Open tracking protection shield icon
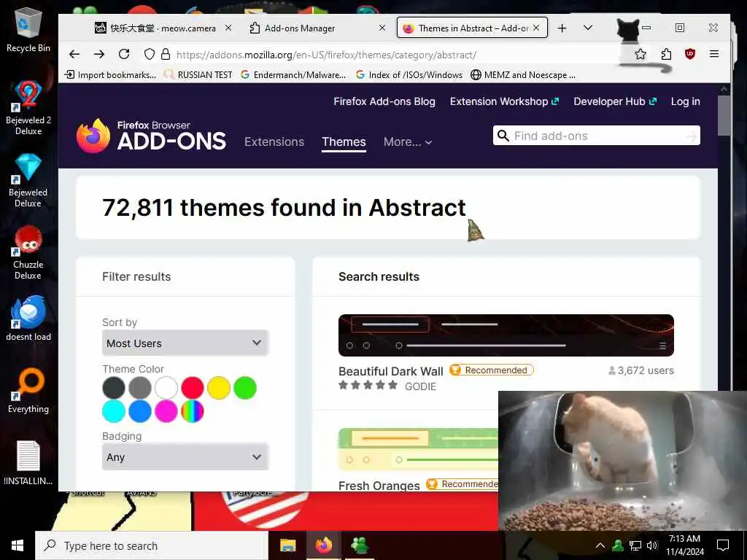 coord(150,54)
